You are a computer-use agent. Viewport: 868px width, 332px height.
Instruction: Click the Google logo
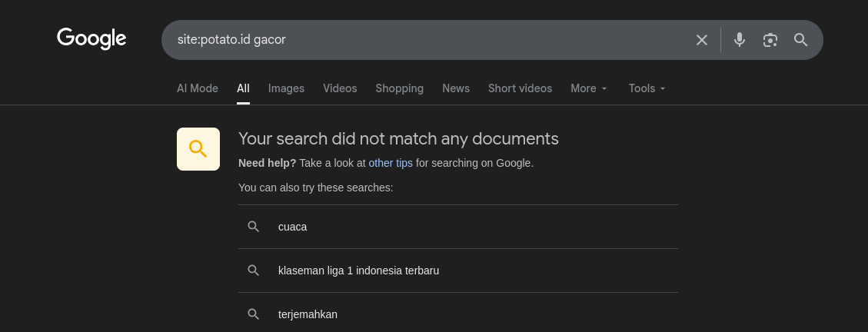[x=91, y=38]
